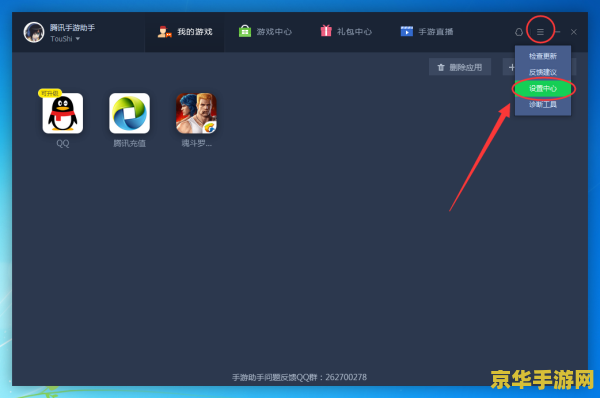Click the notification bell icon

518,32
